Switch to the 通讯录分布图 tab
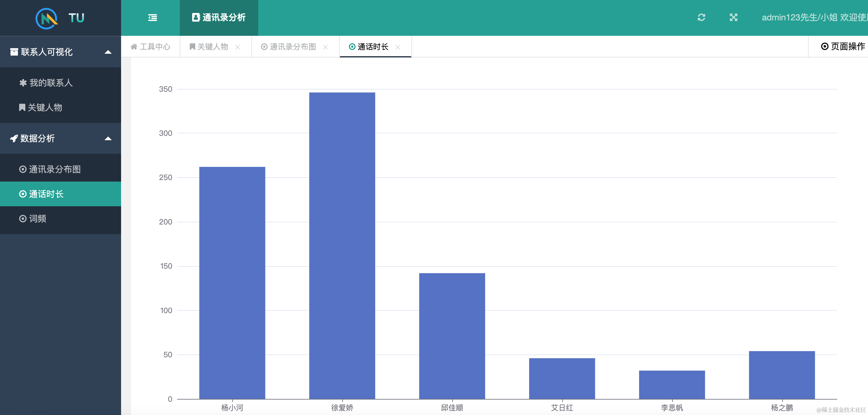 tap(292, 47)
